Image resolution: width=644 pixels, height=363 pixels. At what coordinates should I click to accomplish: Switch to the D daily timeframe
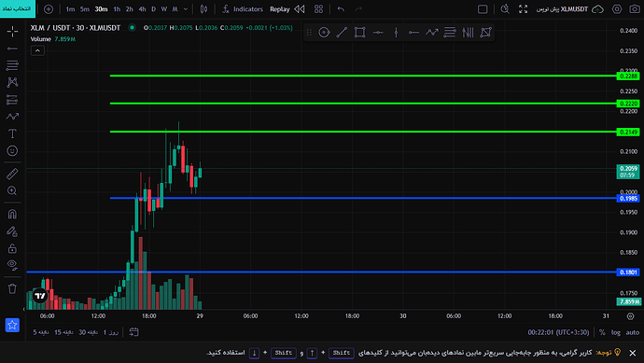[154, 9]
